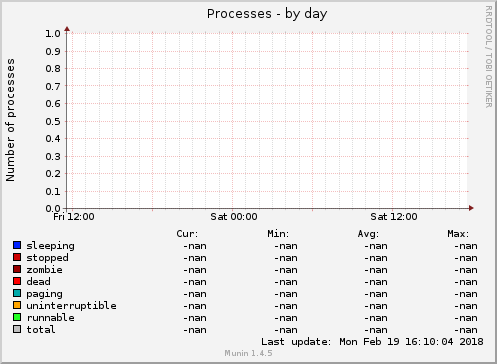This screenshot has height=364, width=497.
Task: Click the orange uninterruptible swatch
Action: tap(17, 305)
